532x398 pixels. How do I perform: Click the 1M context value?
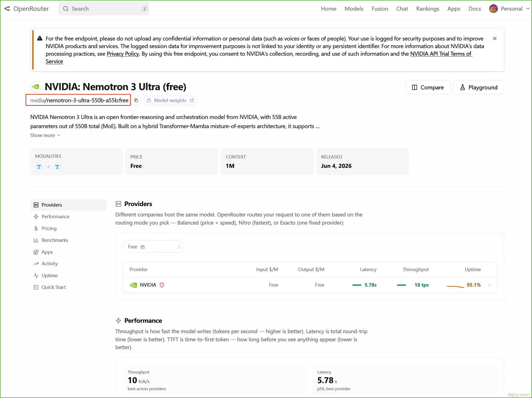230,166
